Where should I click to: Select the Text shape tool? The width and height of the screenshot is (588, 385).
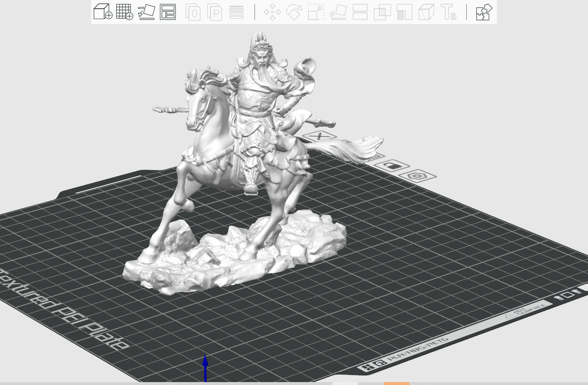(448, 12)
